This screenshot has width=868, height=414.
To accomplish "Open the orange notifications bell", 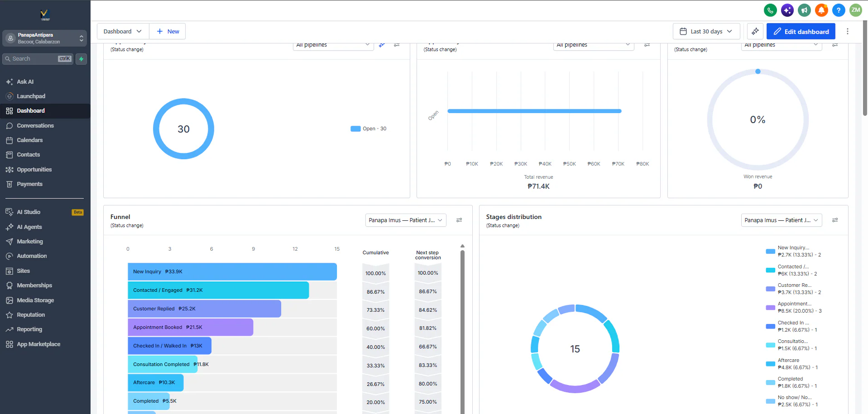I will tap(821, 10).
